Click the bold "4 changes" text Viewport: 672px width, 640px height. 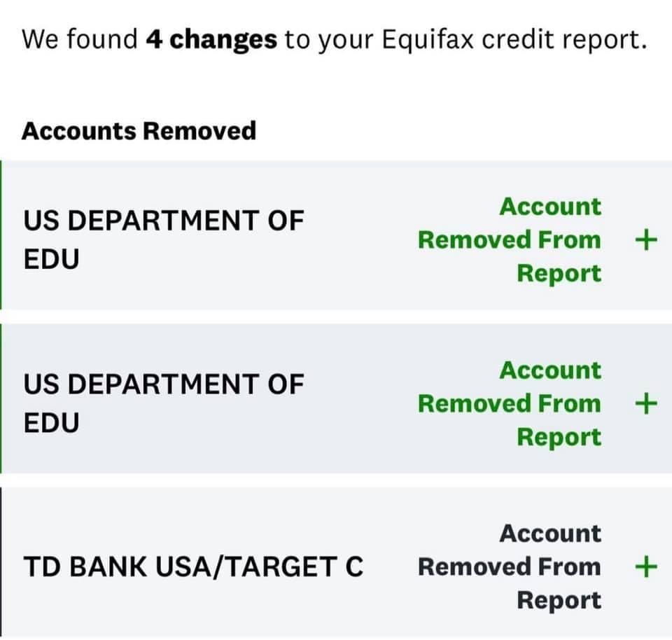pos(211,40)
